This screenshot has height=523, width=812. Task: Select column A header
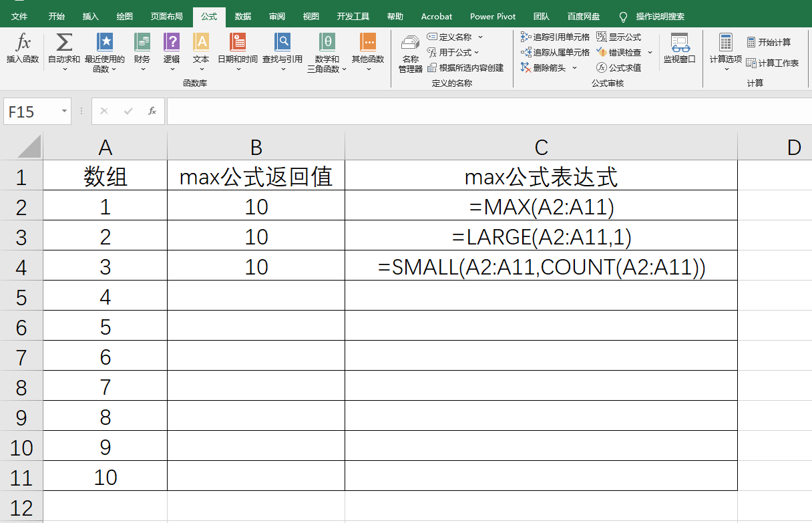pyautogui.click(x=105, y=146)
